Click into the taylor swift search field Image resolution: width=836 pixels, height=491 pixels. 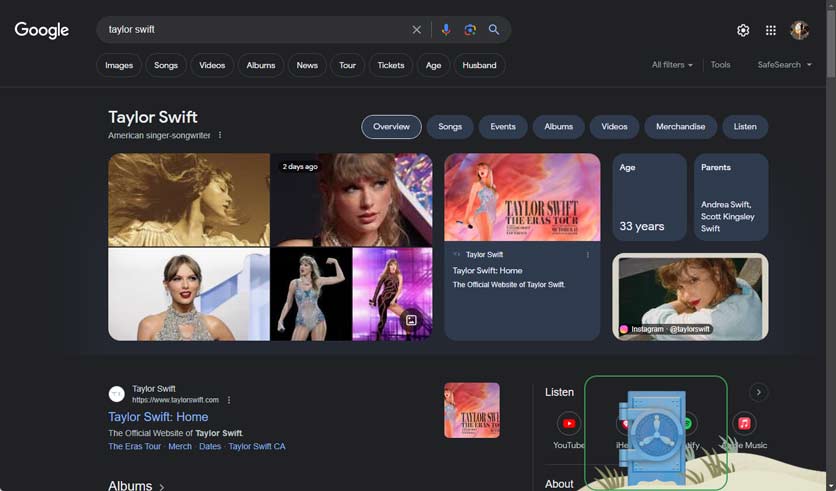pyautogui.click(x=250, y=30)
